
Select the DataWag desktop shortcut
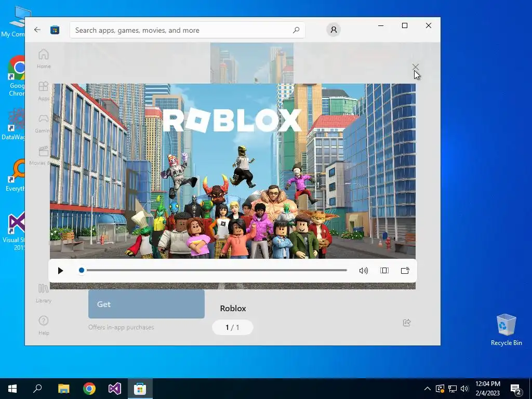pyautogui.click(x=13, y=125)
